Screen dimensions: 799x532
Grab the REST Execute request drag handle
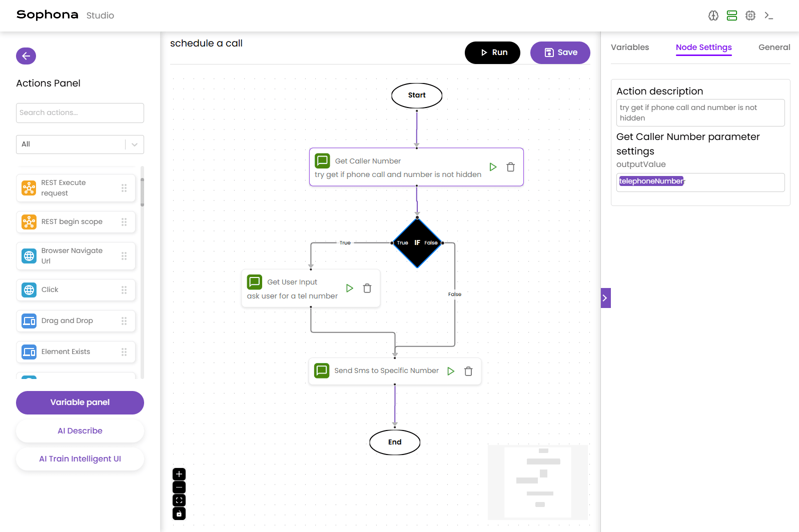click(124, 188)
